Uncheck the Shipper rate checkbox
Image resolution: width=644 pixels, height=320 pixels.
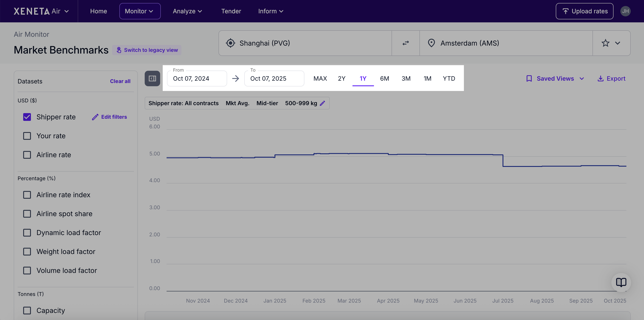point(27,117)
